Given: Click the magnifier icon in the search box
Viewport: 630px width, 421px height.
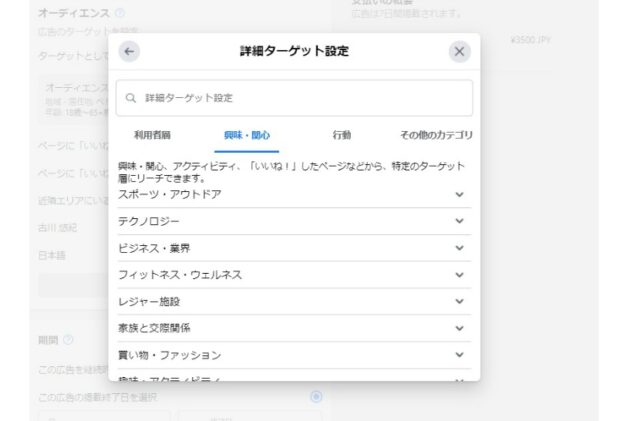Looking at the screenshot, I should tap(131, 98).
